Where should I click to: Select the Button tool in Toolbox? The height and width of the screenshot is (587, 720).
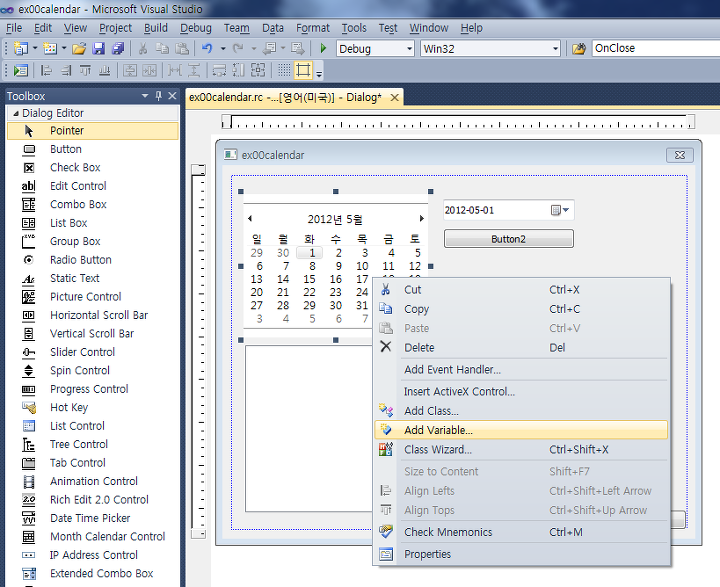pyautogui.click(x=93, y=149)
